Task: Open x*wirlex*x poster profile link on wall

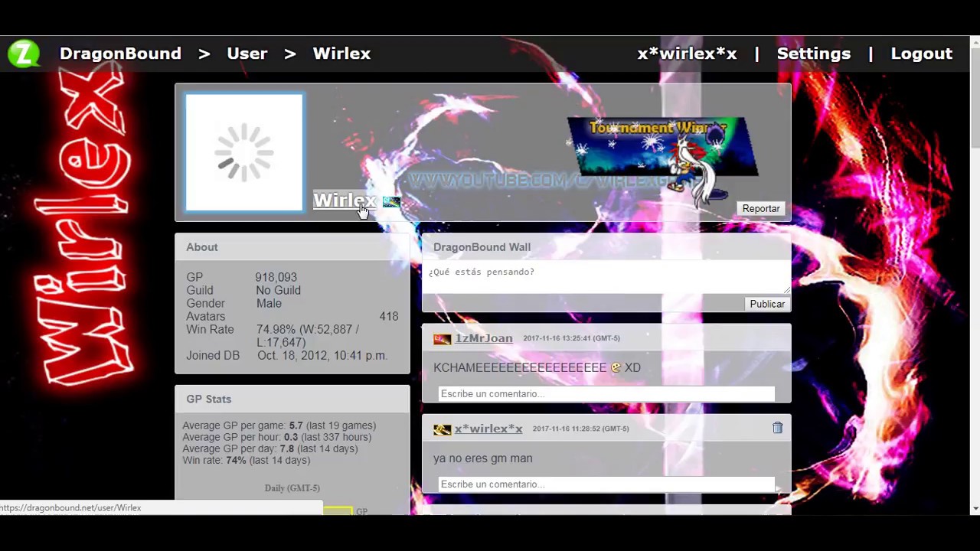Action: [488, 429]
